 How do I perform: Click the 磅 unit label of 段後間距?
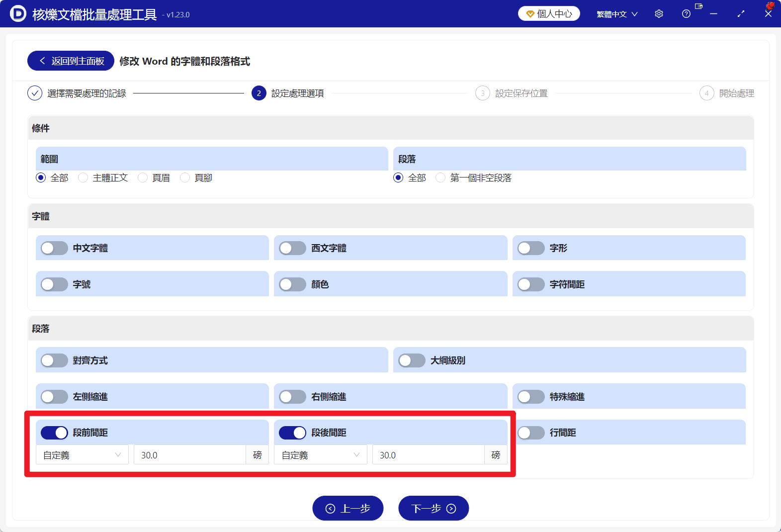[x=496, y=455]
